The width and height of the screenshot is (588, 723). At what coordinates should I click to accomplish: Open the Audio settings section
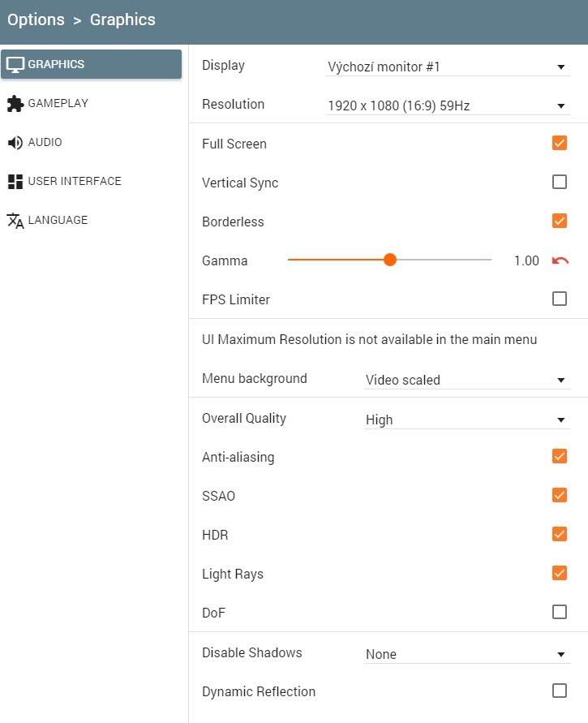click(x=45, y=143)
